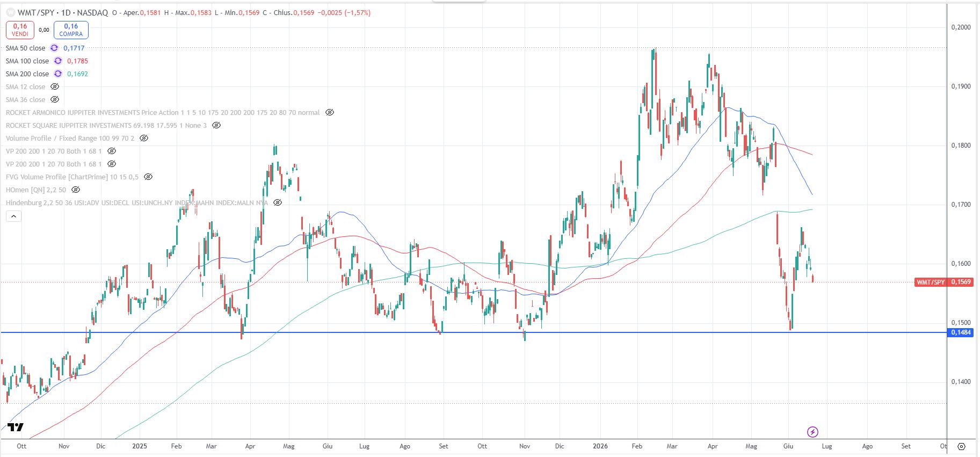Toggle visibility of HOmen [QN] indicator
This screenshot has height=457, width=980.
point(76,190)
